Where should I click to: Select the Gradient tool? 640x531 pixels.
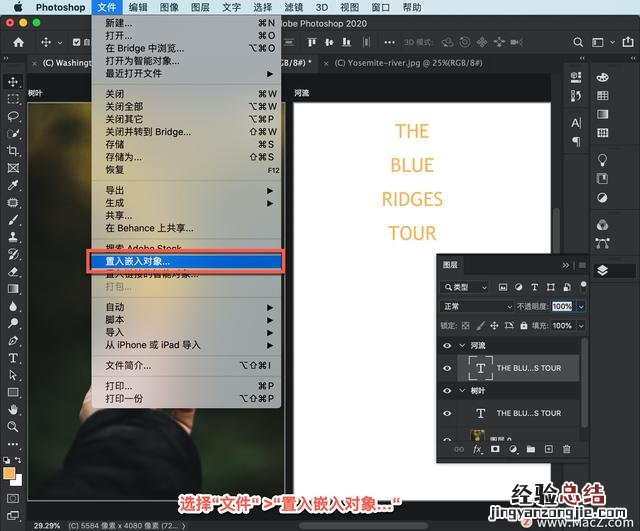point(13,289)
